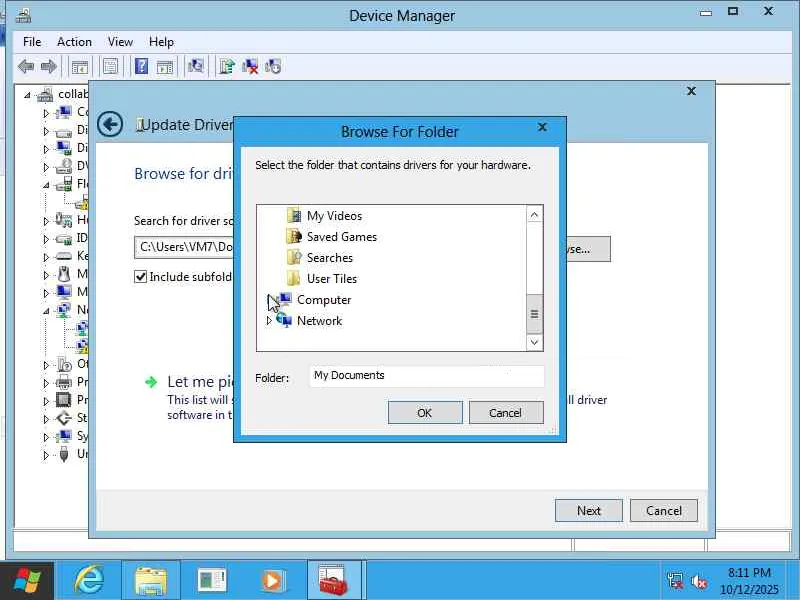Viewport: 800px width, 600px height.
Task: Select the User Tiles label
Action: coord(332,279)
